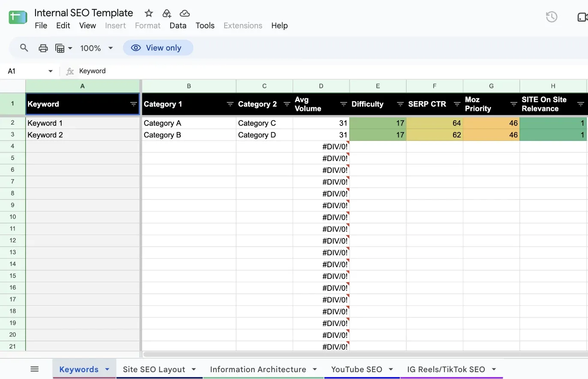Check the cloud document status icon
This screenshot has height=379, width=588.
185,13
